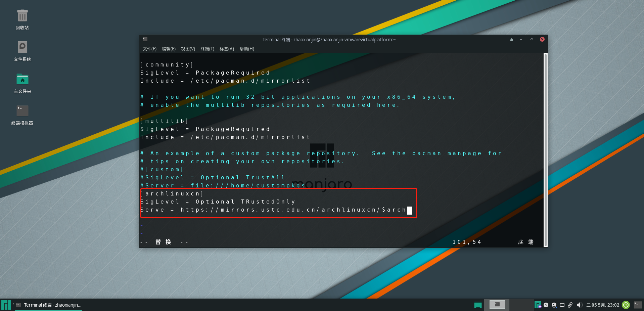Click the 'SigLevel = Optional TRustedOnly' line
This screenshot has width=644, height=311.
click(218, 202)
